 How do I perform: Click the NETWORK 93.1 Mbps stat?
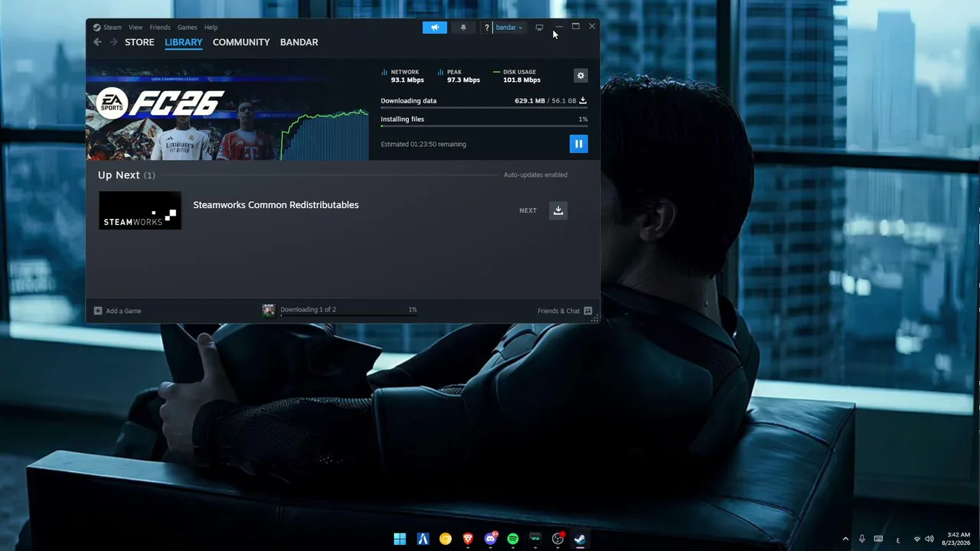click(x=403, y=76)
